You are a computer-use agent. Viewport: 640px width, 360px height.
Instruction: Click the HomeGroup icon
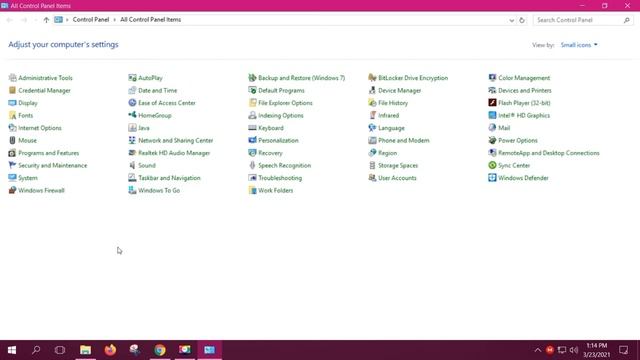132,116
